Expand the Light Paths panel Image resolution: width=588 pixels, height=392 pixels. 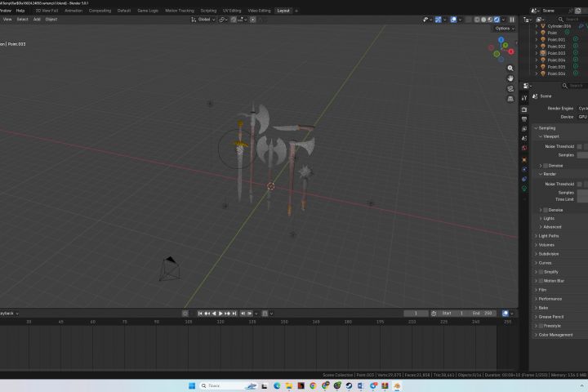pyautogui.click(x=548, y=236)
